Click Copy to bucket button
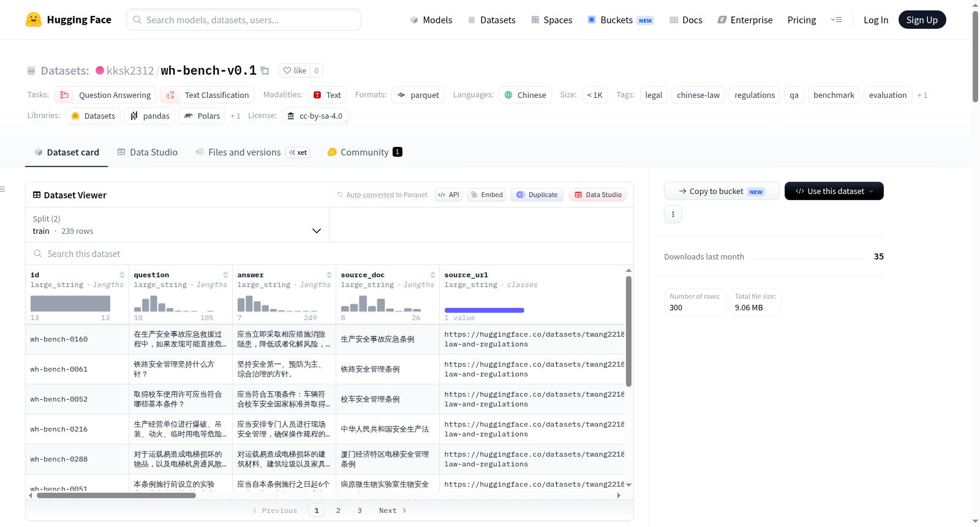The width and height of the screenshot is (980, 527). pyautogui.click(x=722, y=191)
